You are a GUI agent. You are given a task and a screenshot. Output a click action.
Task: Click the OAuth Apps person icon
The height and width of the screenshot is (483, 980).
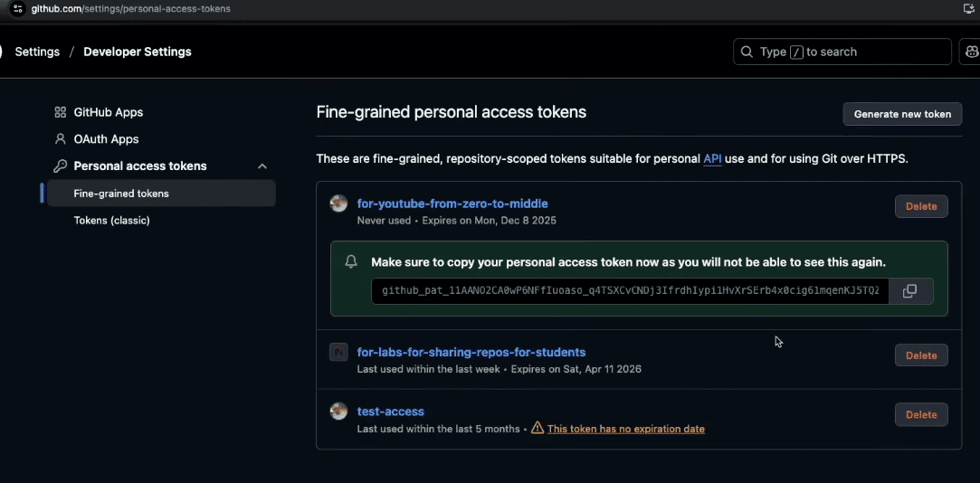(61, 139)
